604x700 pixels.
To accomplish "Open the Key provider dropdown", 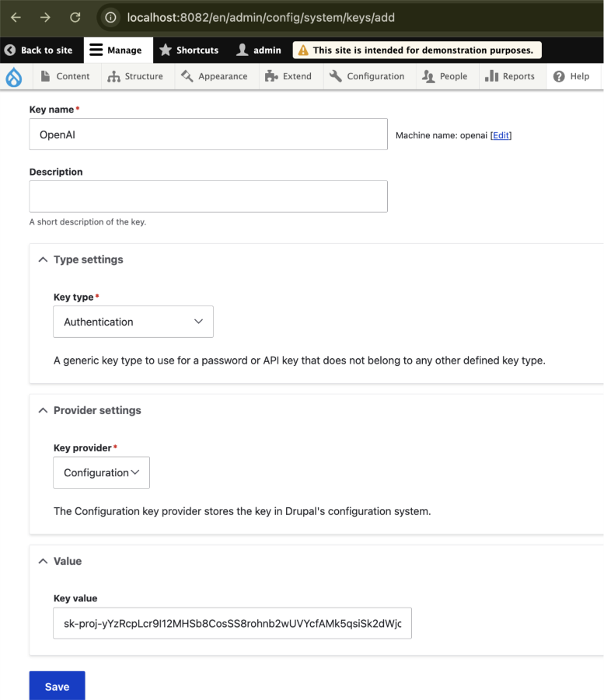I will coord(101,472).
